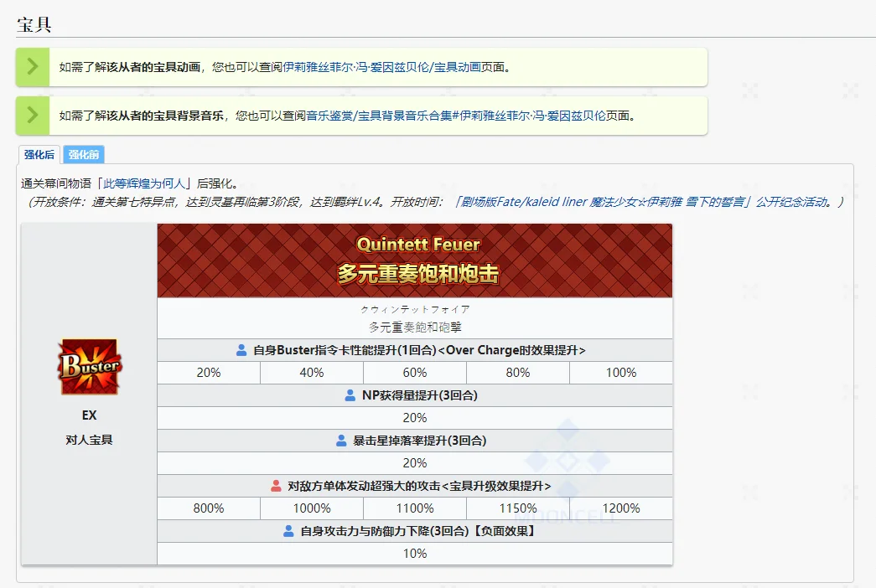Image resolution: width=876 pixels, height=588 pixels.
Task: Click the 60% Over Charge value
Action: point(415,373)
